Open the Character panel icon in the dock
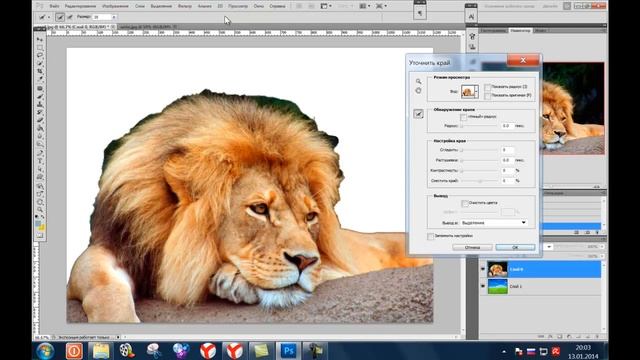Screen dimensions: 640x360 tap(471, 16)
